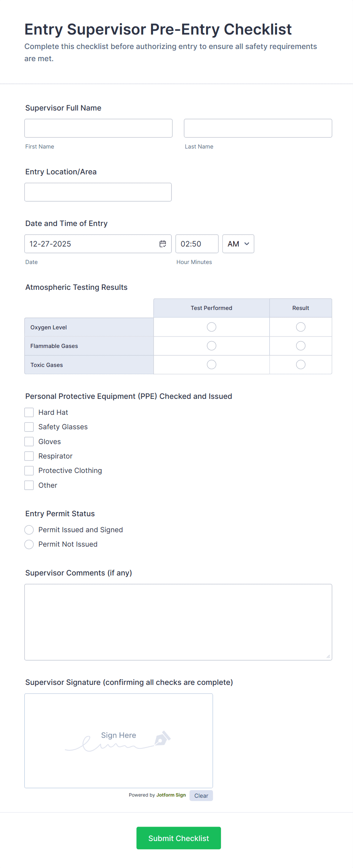This screenshot has width=353, height=868.
Task: Open the AM/PM dropdown
Action: pos(238,243)
